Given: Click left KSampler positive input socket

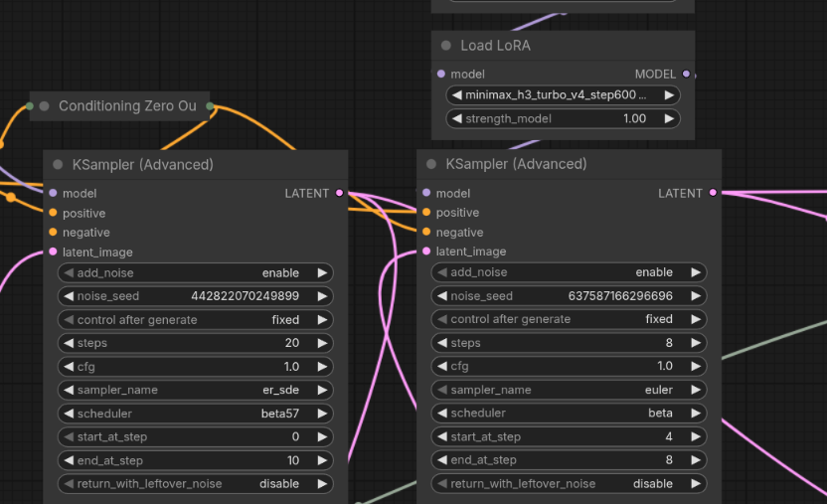Looking at the screenshot, I should [x=53, y=213].
